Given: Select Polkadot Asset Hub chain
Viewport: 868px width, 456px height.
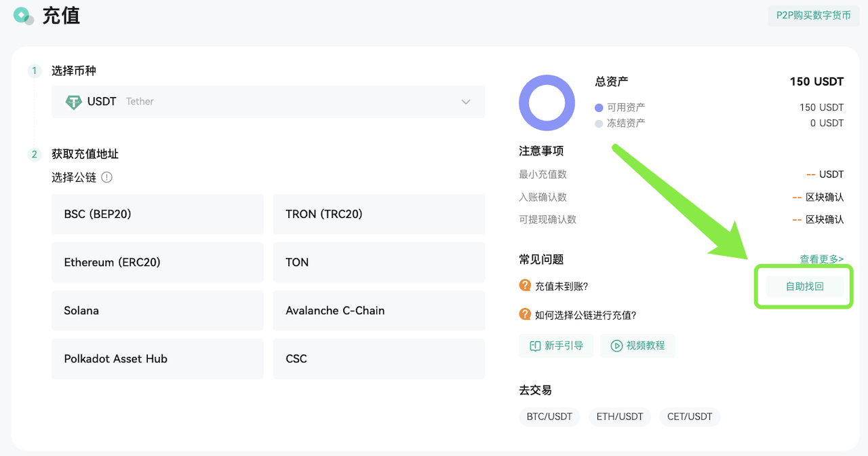Looking at the screenshot, I should tap(157, 359).
